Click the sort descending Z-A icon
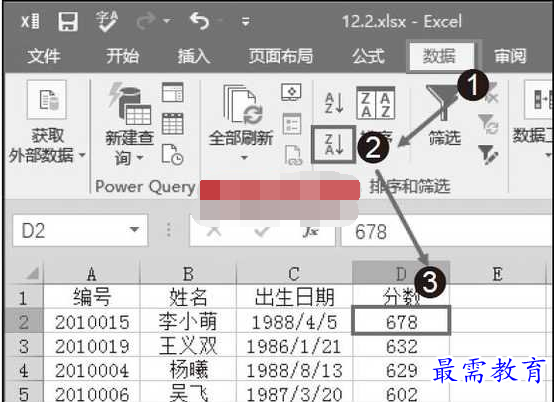Viewport: 554px width, 402px height. click(334, 144)
